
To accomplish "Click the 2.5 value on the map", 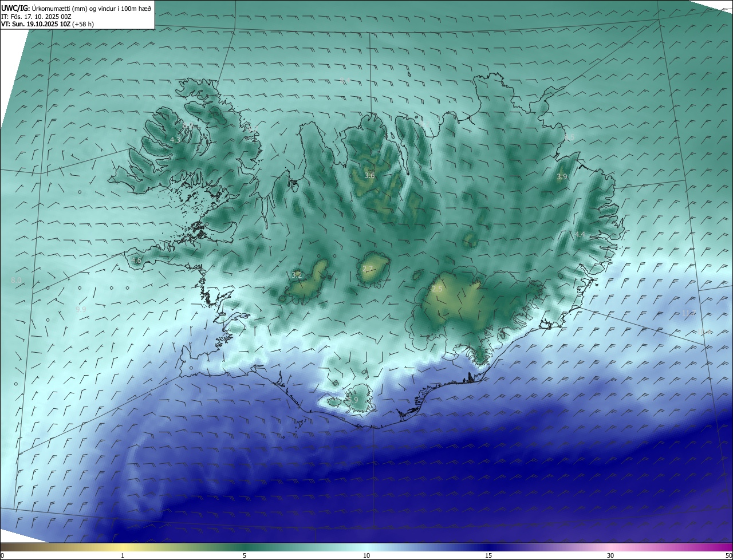I will (x=437, y=289).
